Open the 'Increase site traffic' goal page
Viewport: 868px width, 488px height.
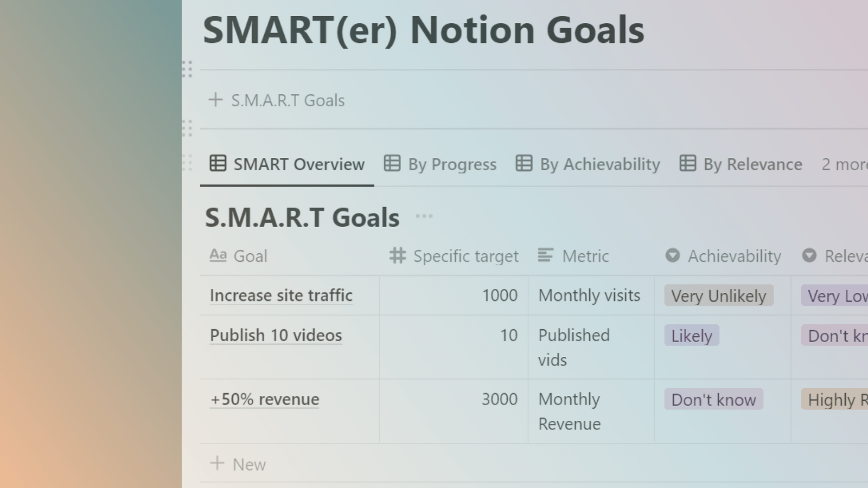(281, 296)
